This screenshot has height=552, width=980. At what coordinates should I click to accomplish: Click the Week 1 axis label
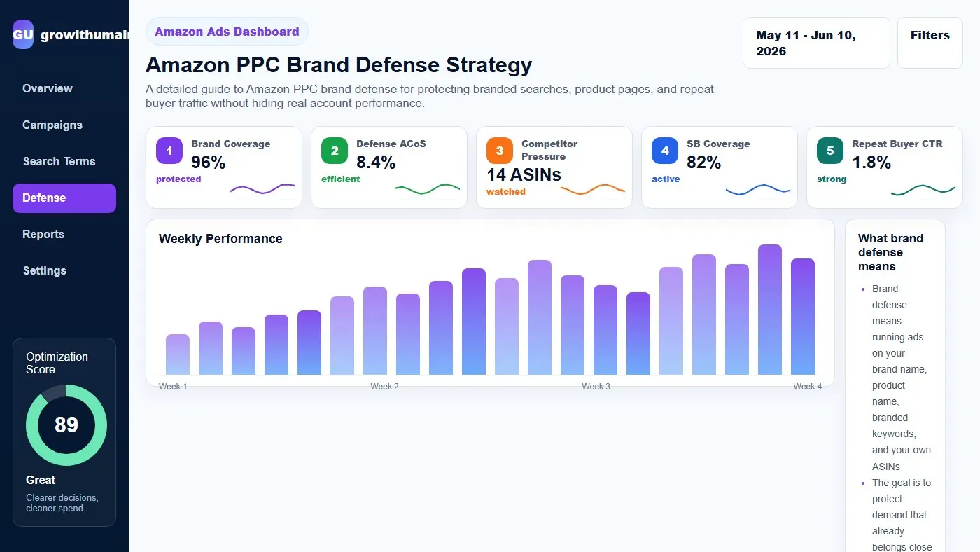pos(173,387)
